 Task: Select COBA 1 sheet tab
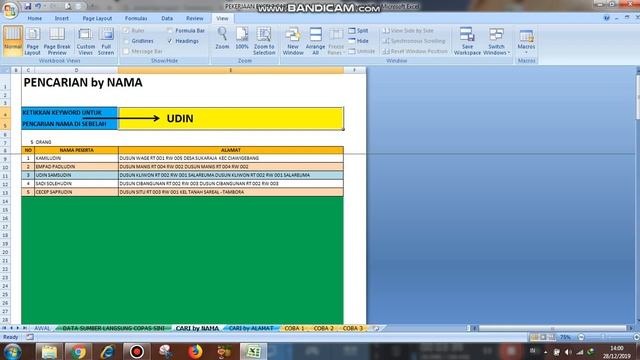pyautogui.click(x=294, y=328)
